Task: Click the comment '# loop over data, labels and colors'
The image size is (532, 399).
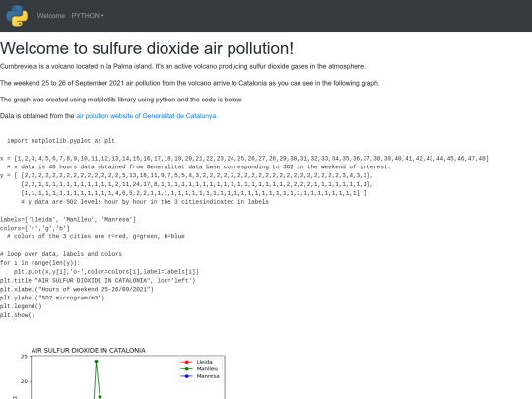Action: tap(61, 254)
